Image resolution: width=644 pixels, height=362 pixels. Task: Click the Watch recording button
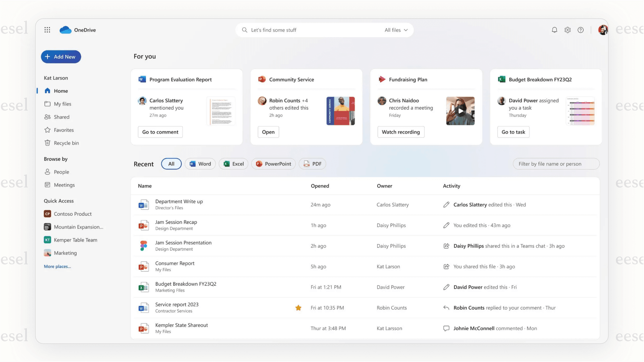click(401, 132)
